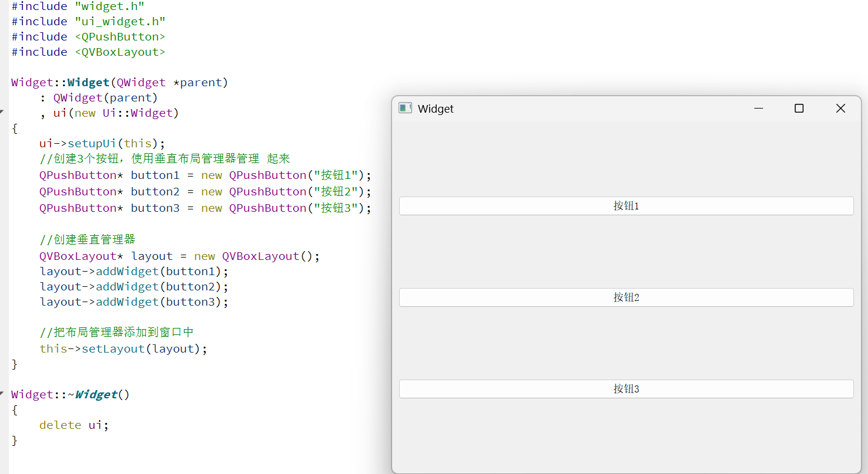Click the Widget window's title bar app icon
Image resolution: width=868 pixels, height=474 pixels.
point(405,108)
